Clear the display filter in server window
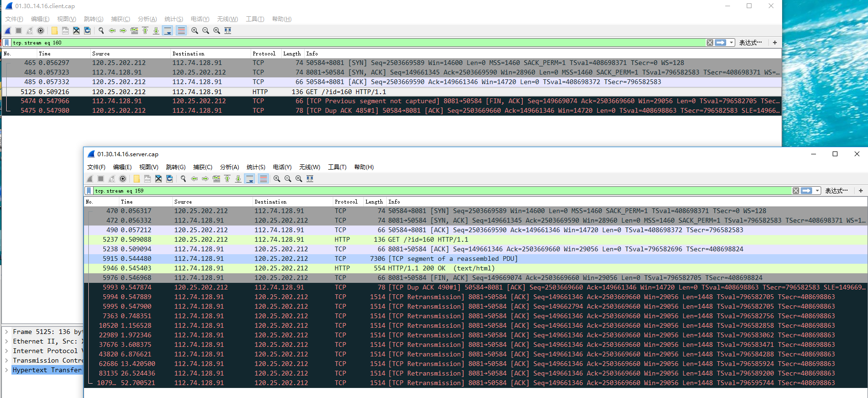The height and width of the screenshot is (398, 868). pyautogui.click(x=796, y=191)
